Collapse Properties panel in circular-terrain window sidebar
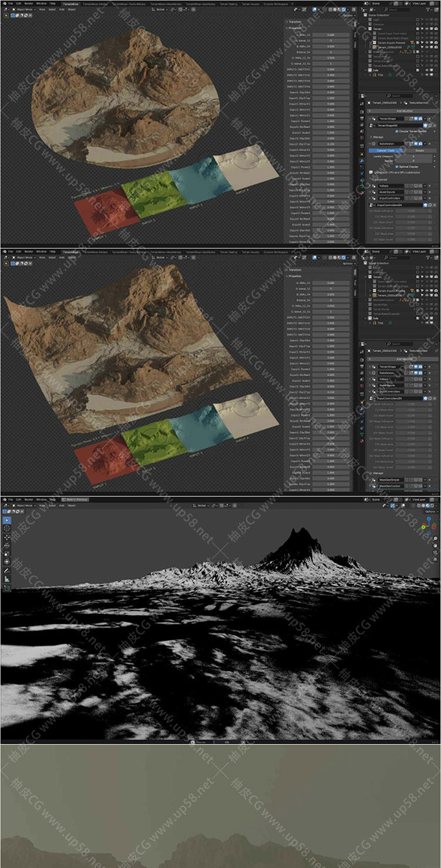This screenshot has width=441, height=868. click(x=295, y=28)
